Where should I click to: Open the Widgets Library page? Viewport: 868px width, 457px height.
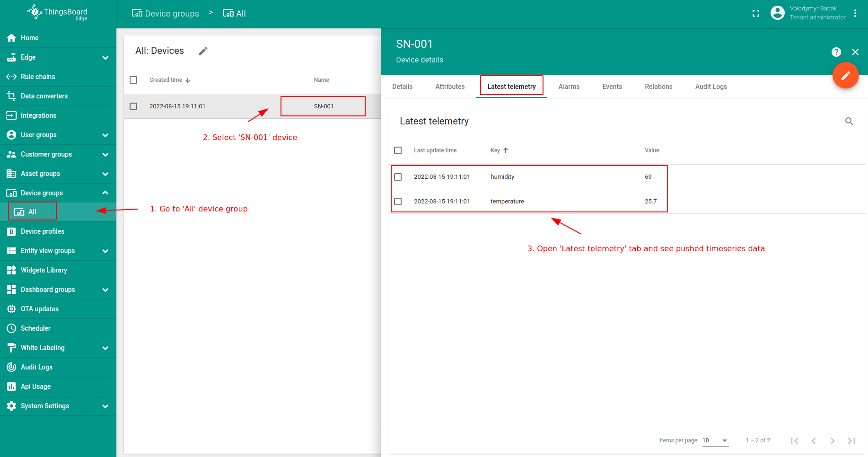click(58, 270)
